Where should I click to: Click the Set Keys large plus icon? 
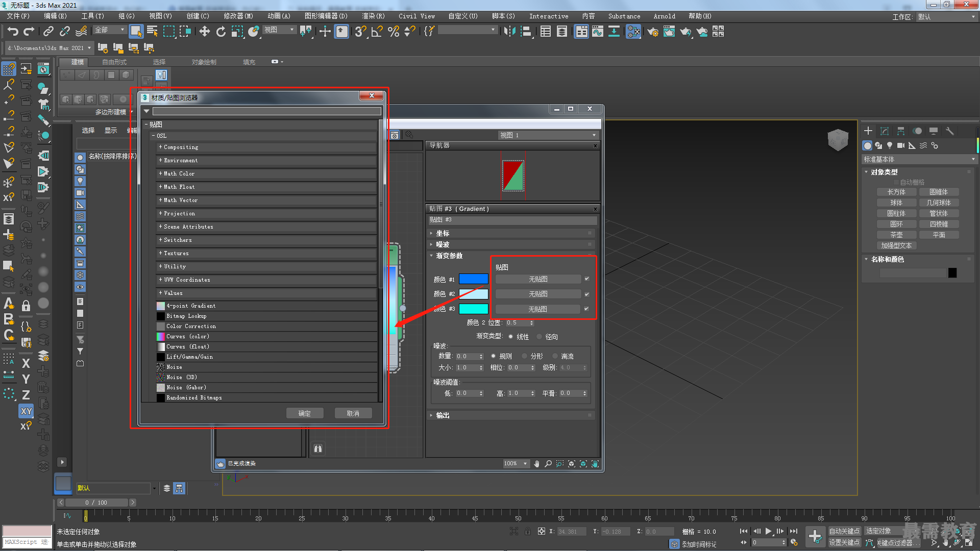[x=815, y=537]
